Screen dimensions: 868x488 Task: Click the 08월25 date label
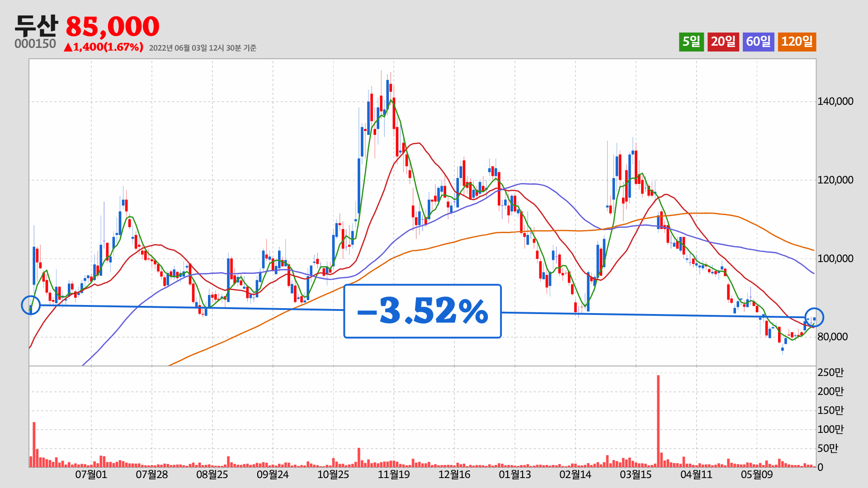pos(212,474)
